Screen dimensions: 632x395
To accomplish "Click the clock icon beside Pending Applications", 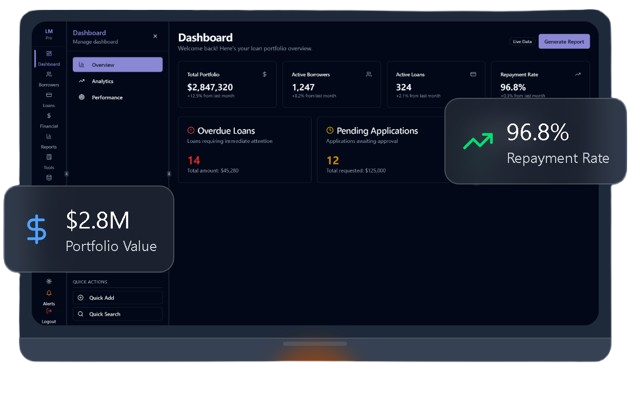I will (330, 130).
